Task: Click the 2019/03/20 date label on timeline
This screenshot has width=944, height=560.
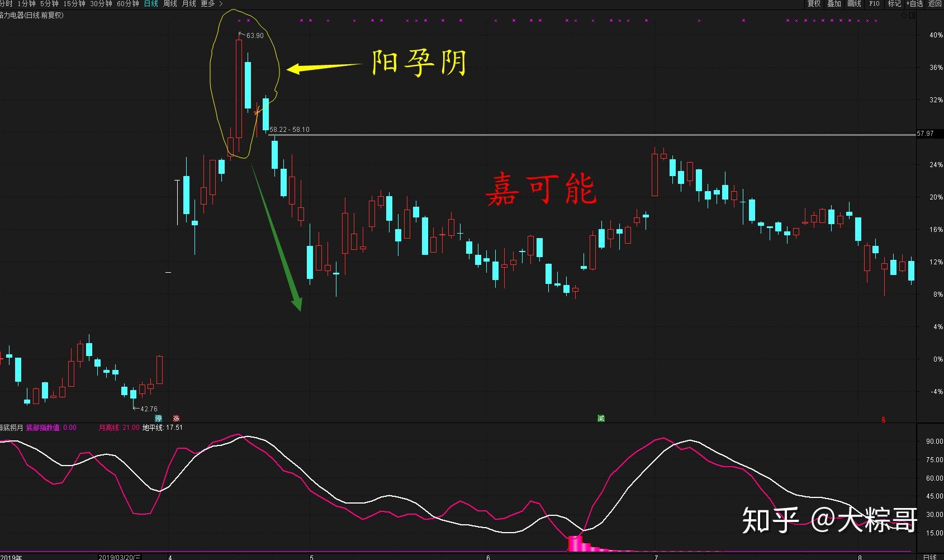Action: (x=120, y=557)
